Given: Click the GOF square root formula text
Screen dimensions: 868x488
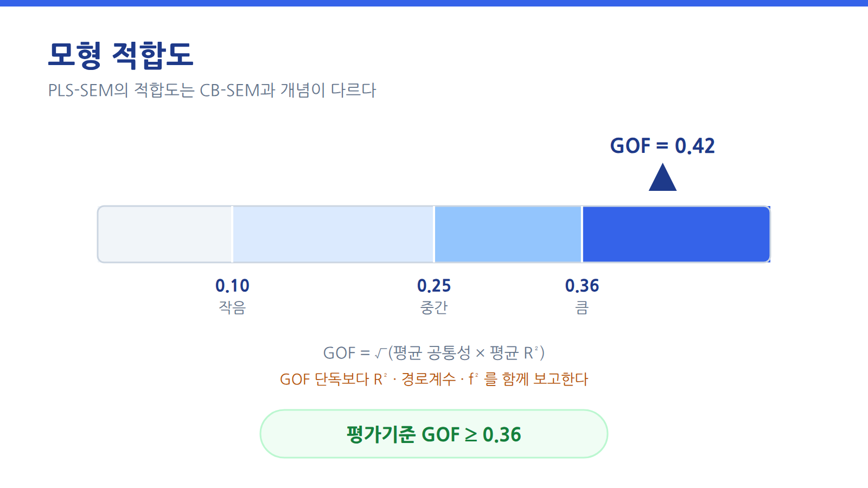Looking at the screenshot, I should (434, 353).
